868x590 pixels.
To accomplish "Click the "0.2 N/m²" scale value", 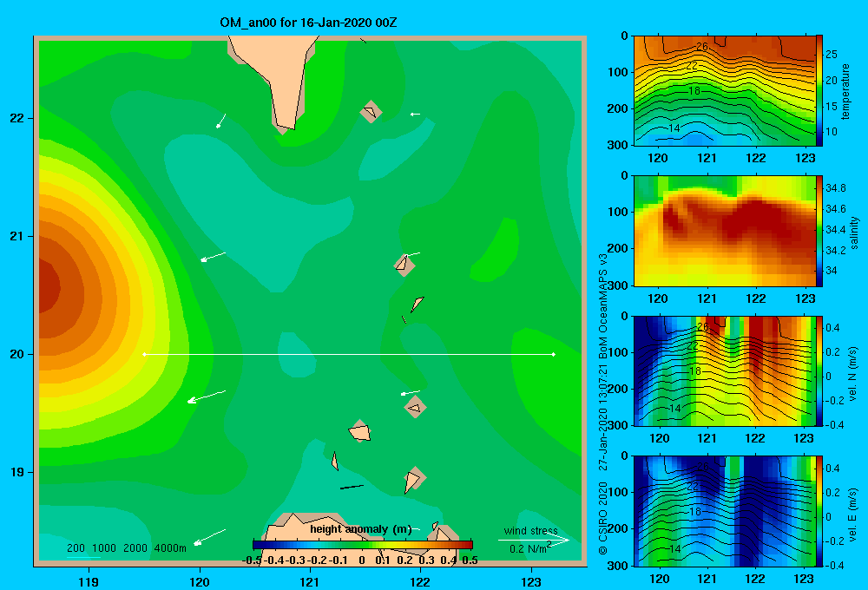I will coord(529,548).
